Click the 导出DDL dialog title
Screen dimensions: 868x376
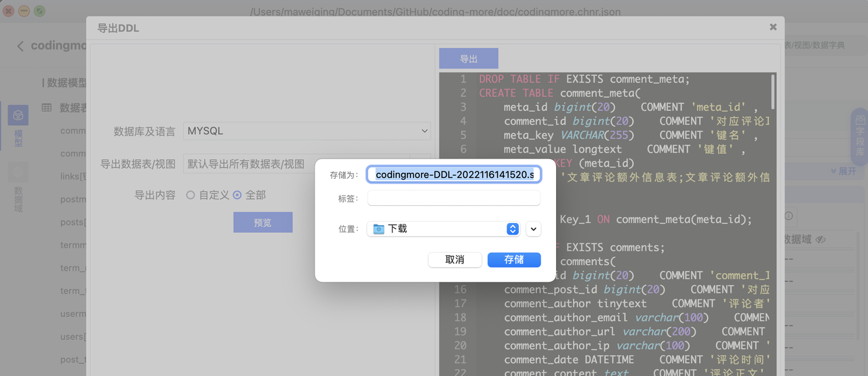[x=118, y=28]
